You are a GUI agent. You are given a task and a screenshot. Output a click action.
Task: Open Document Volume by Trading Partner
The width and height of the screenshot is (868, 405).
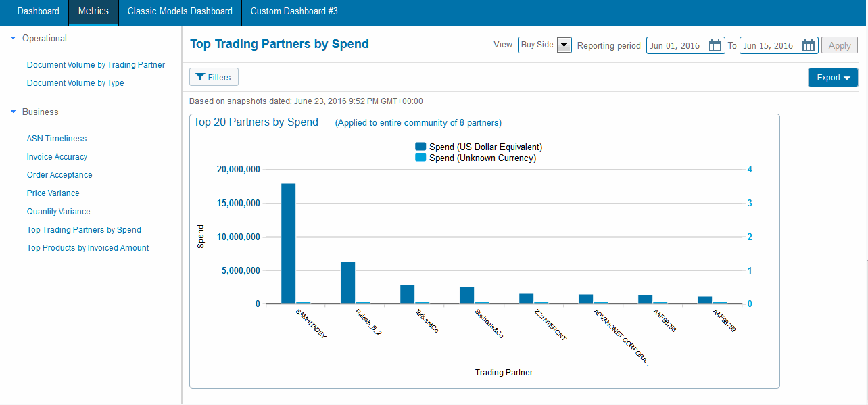click(96, 65)
